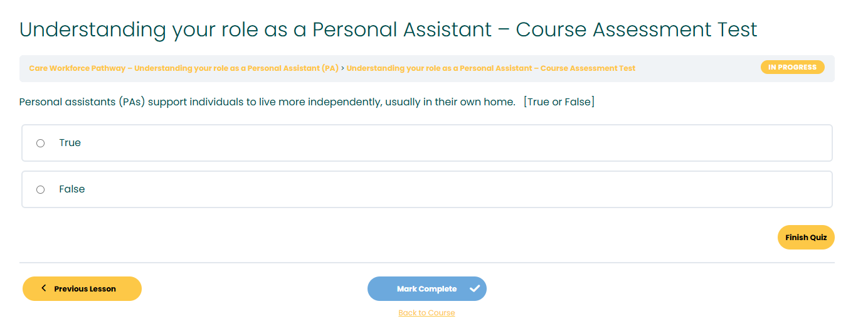Click the checkmark icon on Mark Complete

pos(475,289)
